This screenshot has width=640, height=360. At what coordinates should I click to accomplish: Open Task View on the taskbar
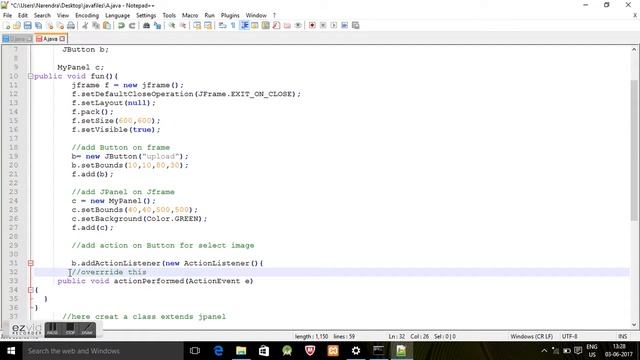(x=195, y=351)
